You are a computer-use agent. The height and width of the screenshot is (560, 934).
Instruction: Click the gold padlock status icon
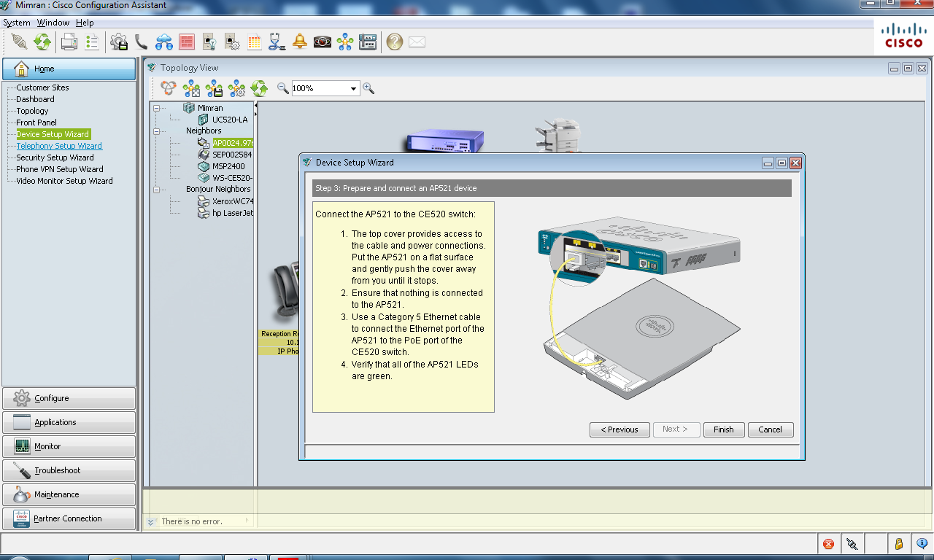[x=899, y=543]
